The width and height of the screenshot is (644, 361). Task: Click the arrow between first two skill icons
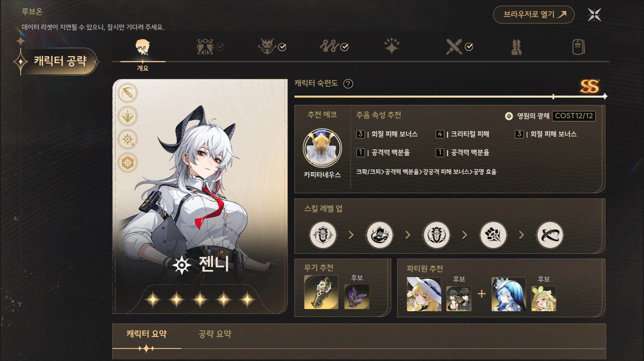pyautogui.click(x=351, y=235)
